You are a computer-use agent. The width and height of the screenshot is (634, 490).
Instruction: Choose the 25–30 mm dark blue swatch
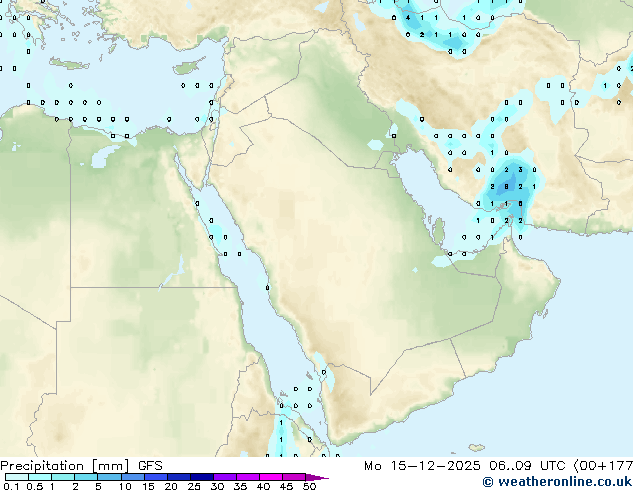[202, 477]
